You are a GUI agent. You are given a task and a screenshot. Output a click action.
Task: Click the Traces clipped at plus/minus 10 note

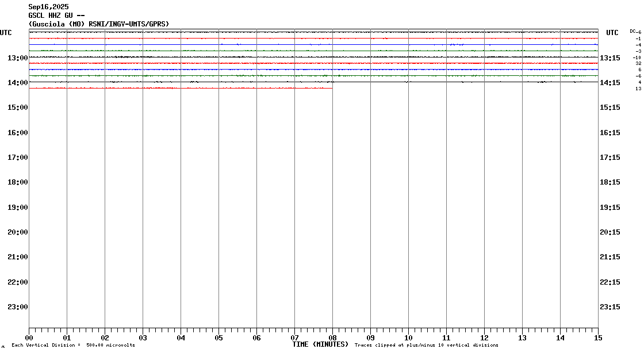tap(426, 345)
